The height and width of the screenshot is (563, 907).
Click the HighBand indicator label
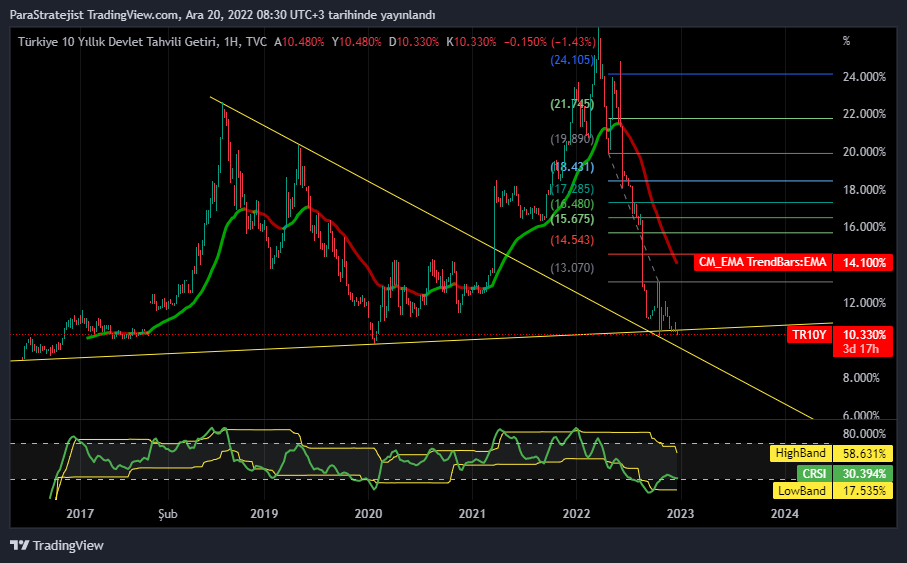click(x=801, y=453)
